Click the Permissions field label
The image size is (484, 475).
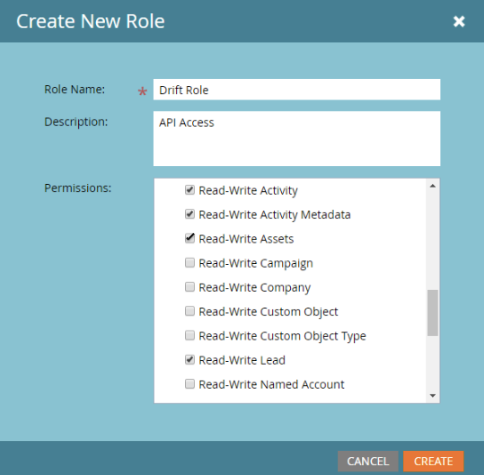pos(78,188)
